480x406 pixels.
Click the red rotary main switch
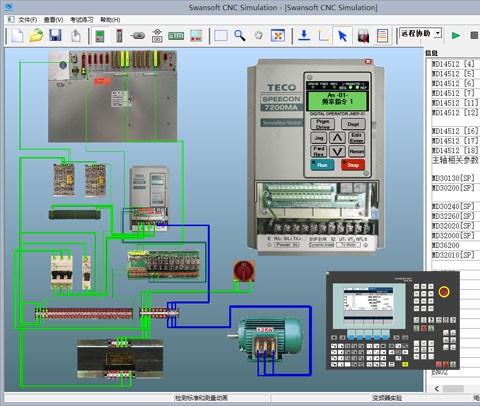coord(244,271)
